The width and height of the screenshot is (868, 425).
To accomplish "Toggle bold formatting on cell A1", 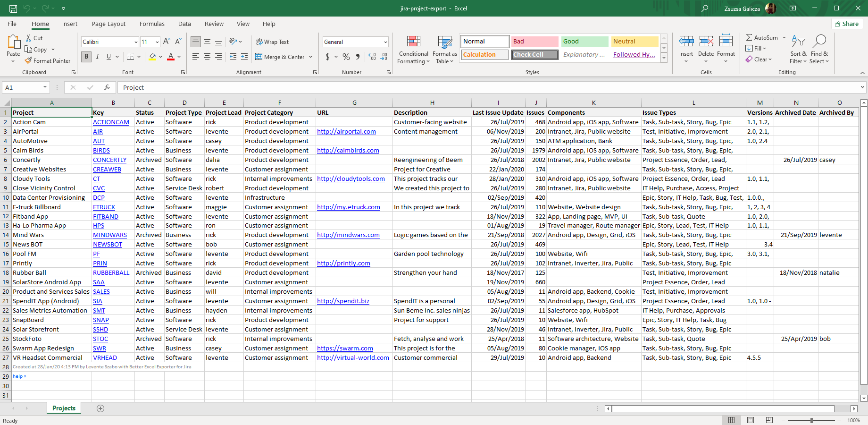I will [x=86, y=56].
